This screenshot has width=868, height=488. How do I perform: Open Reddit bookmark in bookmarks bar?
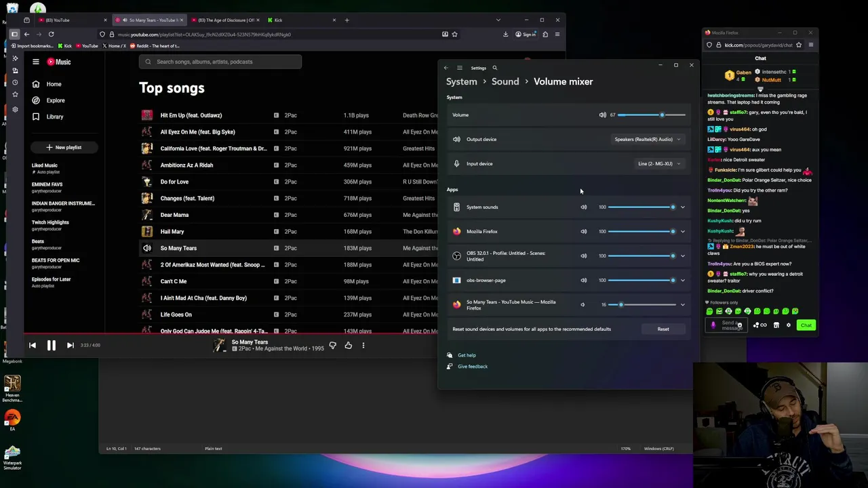pyautogui.click(x=155, y=45)
